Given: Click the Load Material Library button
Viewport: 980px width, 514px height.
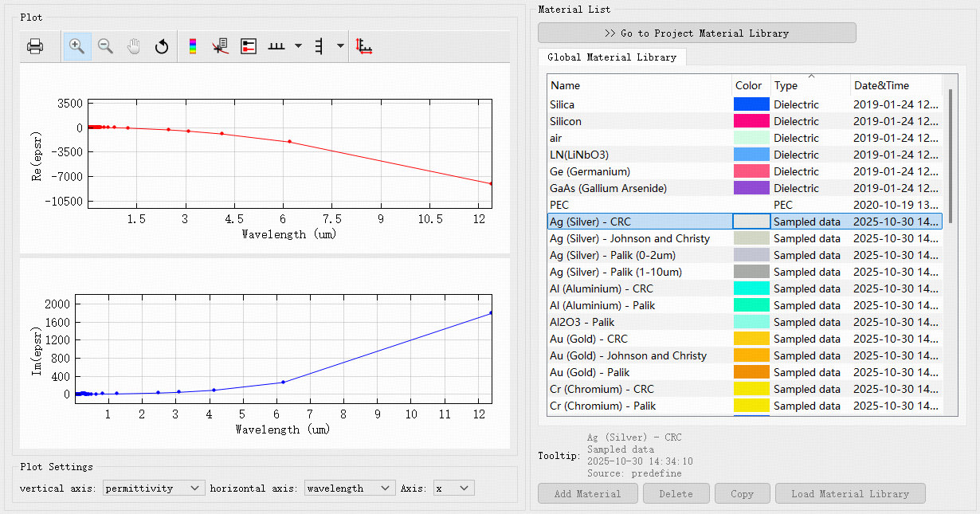Looking at the screenshot, I should 849,493.
